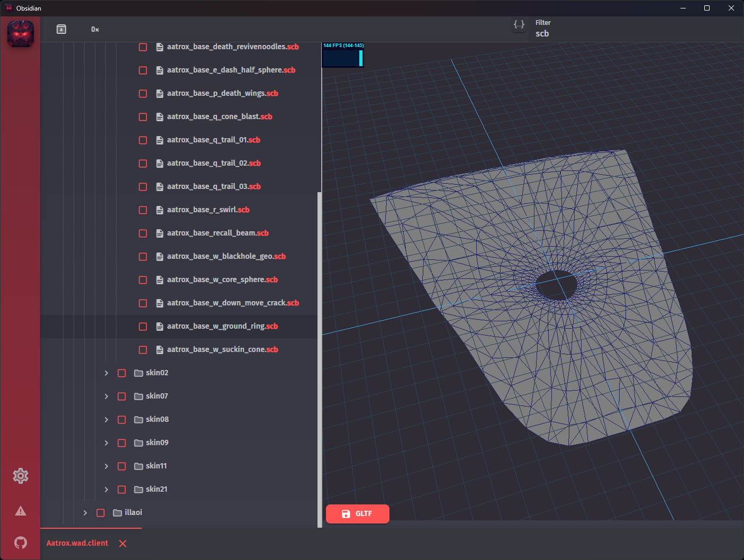This screenshot has height=560, width=744.
Task: Open the warning triangle issues icon
Action: point(21,511)
